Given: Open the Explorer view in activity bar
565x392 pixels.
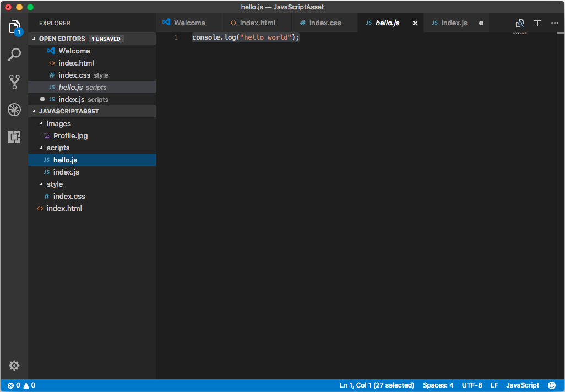Looking at the screenshot, I should (x=14, y=28).
